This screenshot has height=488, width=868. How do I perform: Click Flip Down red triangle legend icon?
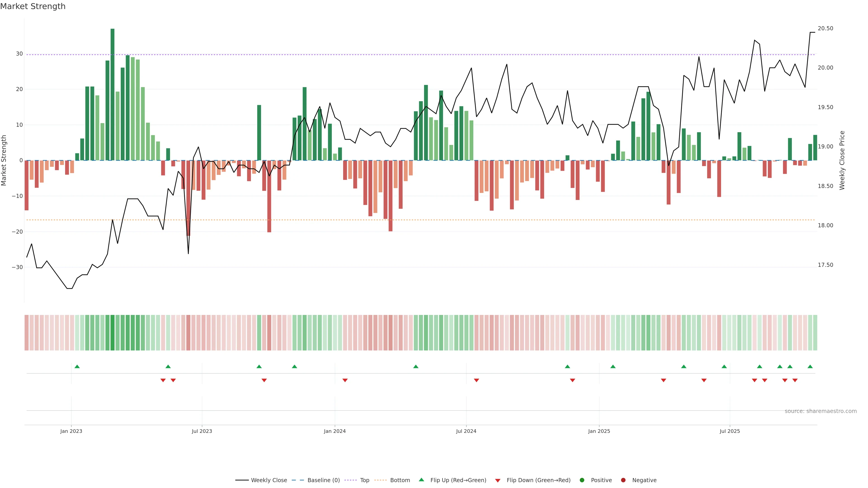[498, 481]
